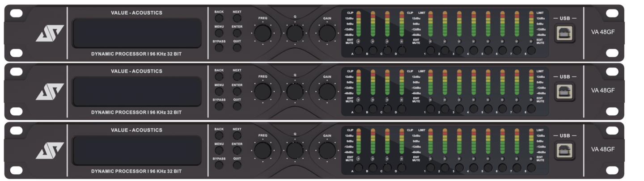Image resolution: width=644 pixels, height=181 pixels.
Task: Click the LCD display on the top unit
Action: [136, 34]
